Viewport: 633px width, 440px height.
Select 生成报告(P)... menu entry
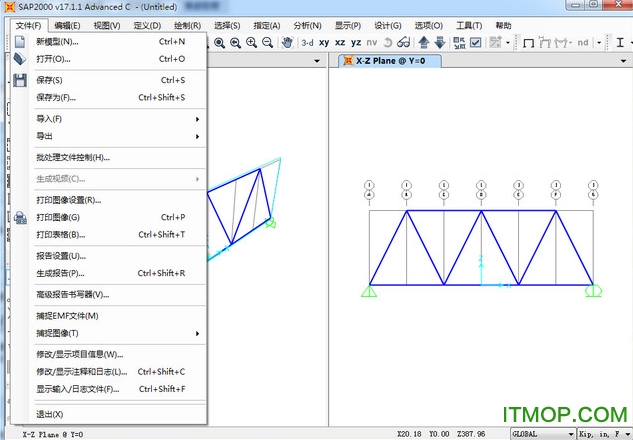60,273
